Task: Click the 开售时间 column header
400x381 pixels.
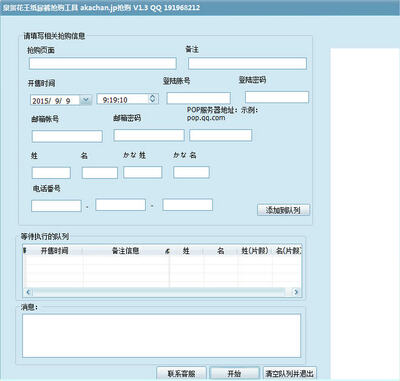Action: (x=54, y=251)
